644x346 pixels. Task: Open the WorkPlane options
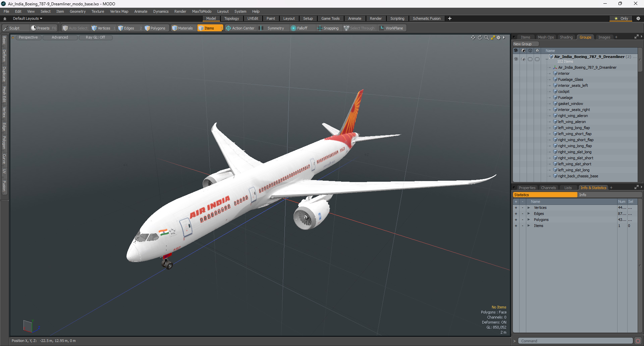pos(391,28)
